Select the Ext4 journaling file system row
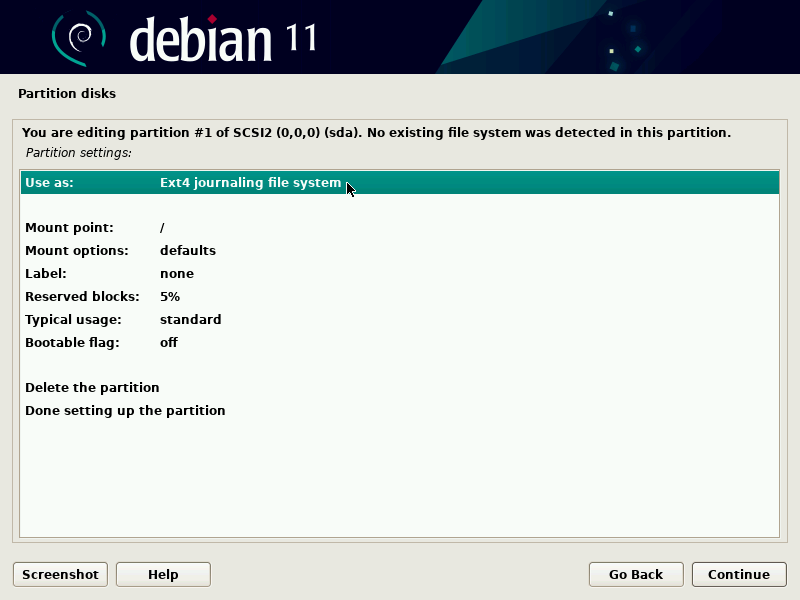The height and width of the screenshot is (600, 800). pos(250,183)
